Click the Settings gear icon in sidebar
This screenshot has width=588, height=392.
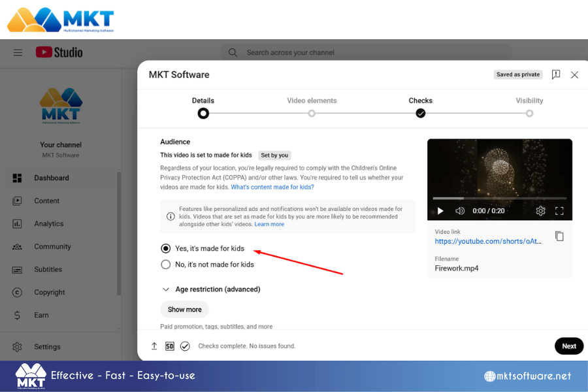(17, 347)
